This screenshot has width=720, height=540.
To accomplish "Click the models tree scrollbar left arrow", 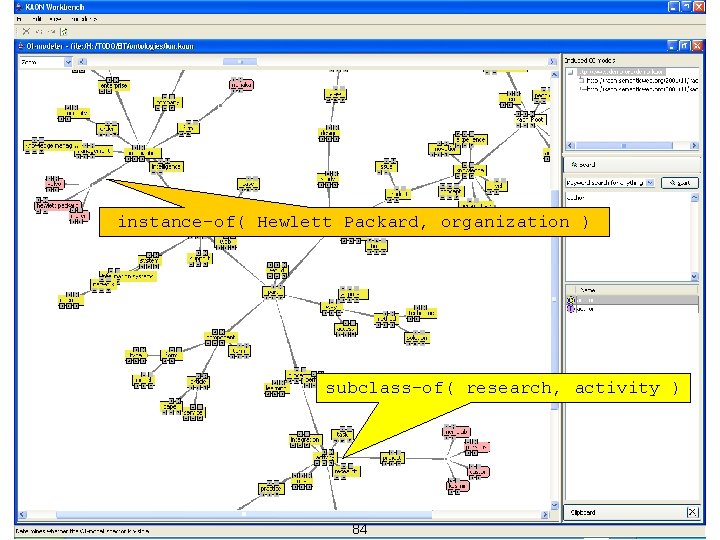I will tap(570, 146).
